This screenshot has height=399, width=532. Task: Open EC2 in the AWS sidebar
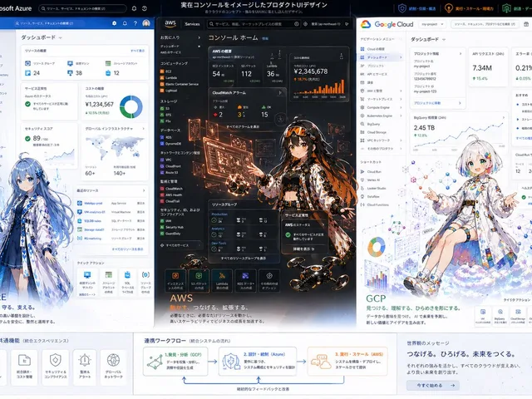tap(166, 71)
